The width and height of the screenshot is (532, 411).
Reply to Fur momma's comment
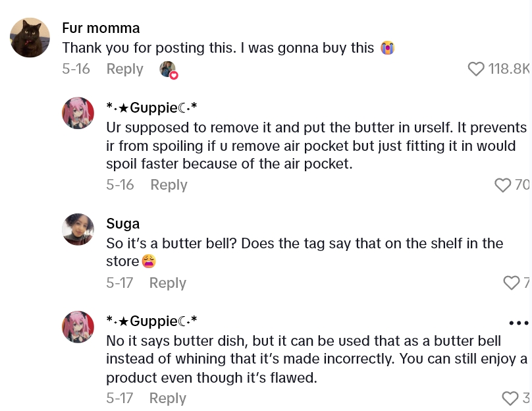[x=125, y=69]
